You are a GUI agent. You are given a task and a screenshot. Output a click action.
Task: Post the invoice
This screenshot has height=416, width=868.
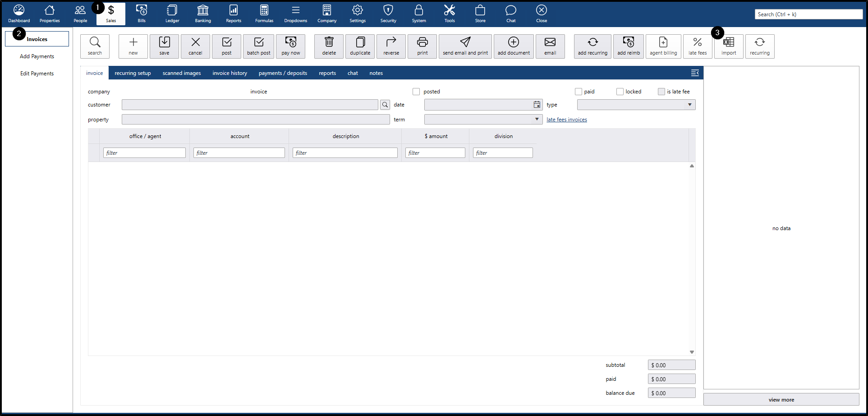pyautogui.click(x=226, y=46)
